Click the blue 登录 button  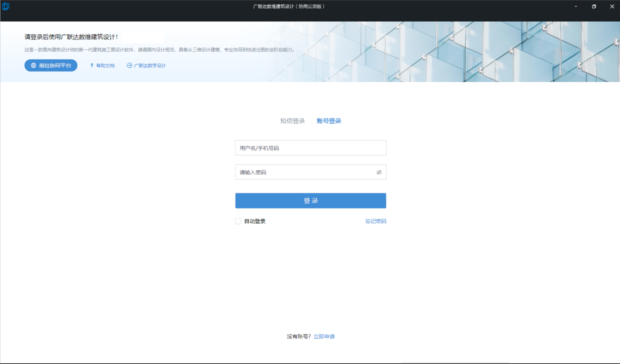coord(310,201)
